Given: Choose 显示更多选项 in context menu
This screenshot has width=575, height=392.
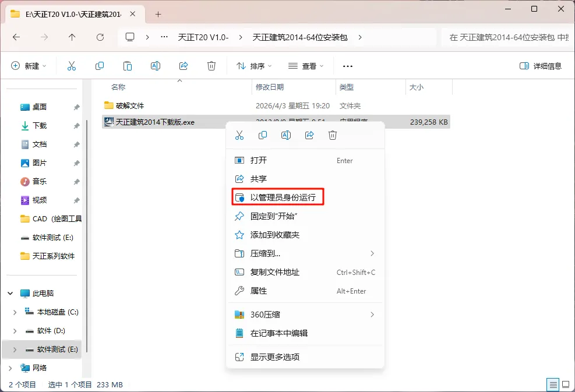Looking at the screenshot, I should pos(305,357).
